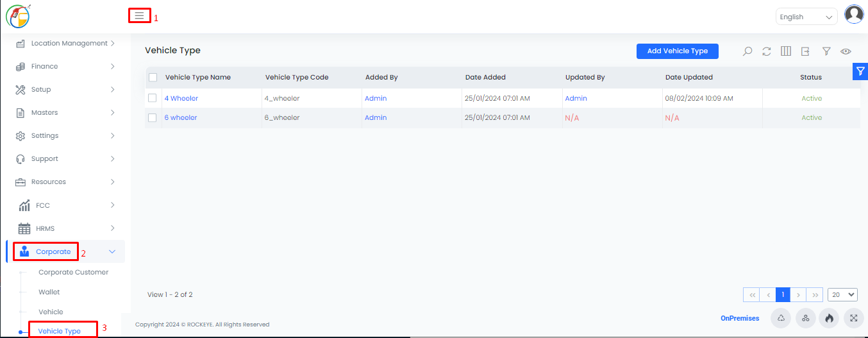Expand the Finance menu chevron

point(113,67)
